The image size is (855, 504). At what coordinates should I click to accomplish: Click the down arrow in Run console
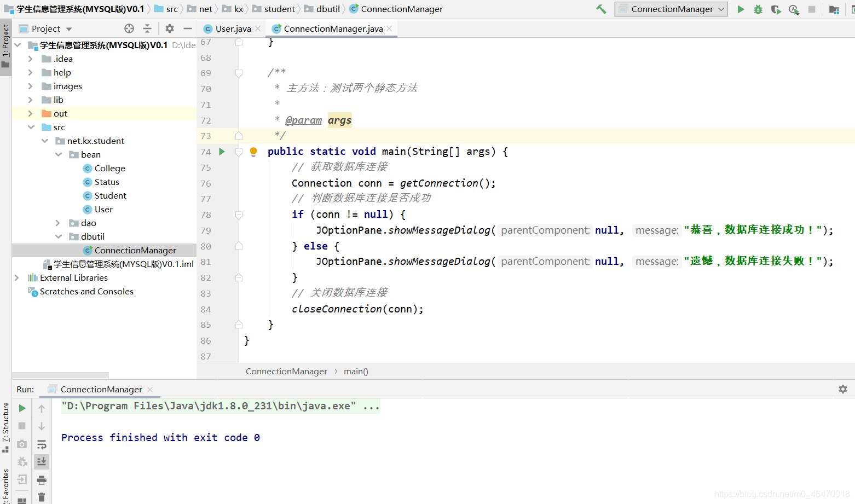42,426
